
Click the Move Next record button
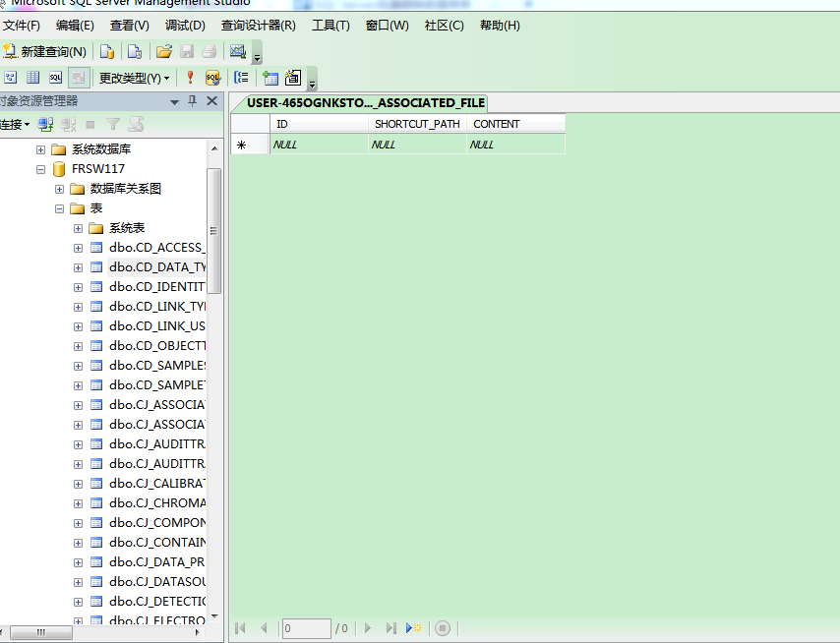[368, 628]
